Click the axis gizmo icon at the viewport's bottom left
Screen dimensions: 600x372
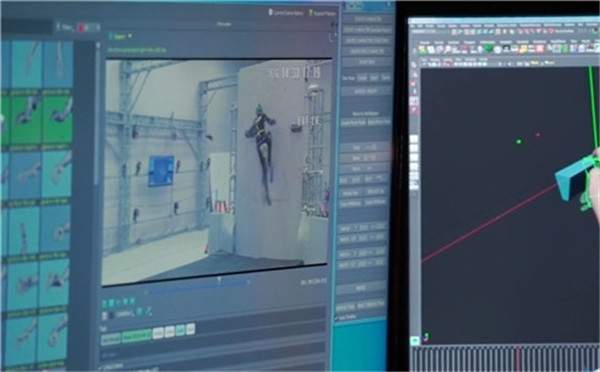pos(427,336)
